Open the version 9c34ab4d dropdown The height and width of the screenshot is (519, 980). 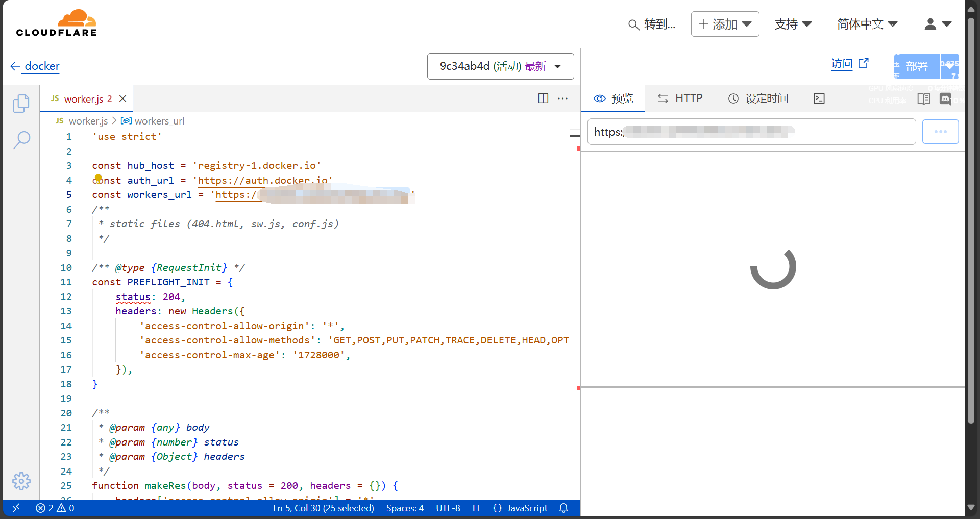coord(500,66)
